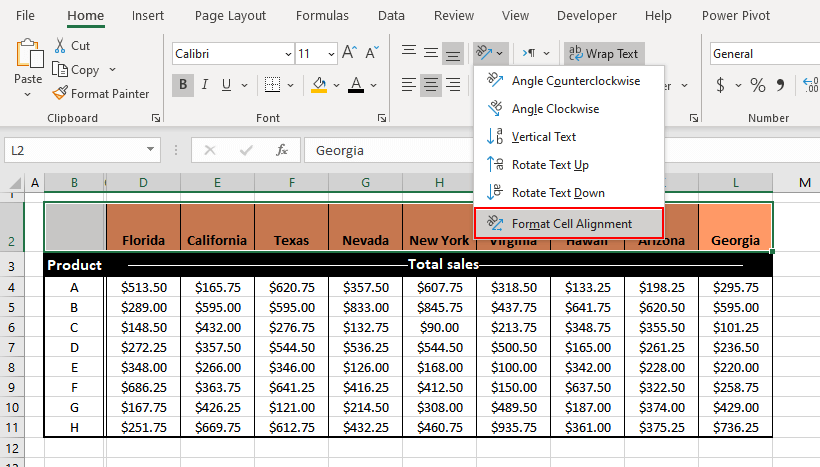This screenshot has height=467, width=820.
Task: Open the File tab
Action: tap(25, 16)
